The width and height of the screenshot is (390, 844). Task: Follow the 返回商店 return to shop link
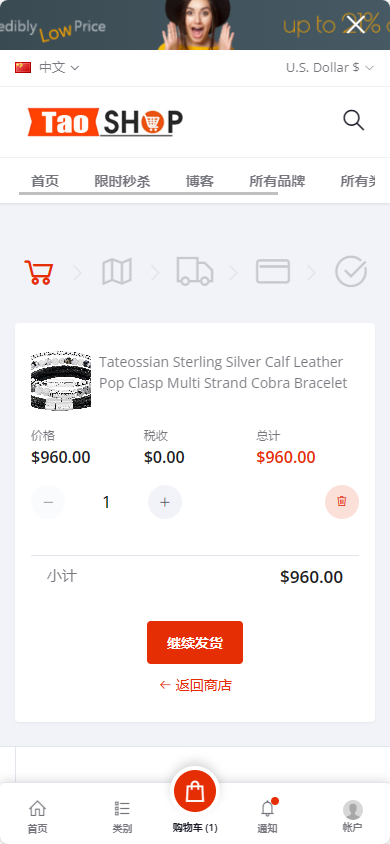[x=195, y=685]
